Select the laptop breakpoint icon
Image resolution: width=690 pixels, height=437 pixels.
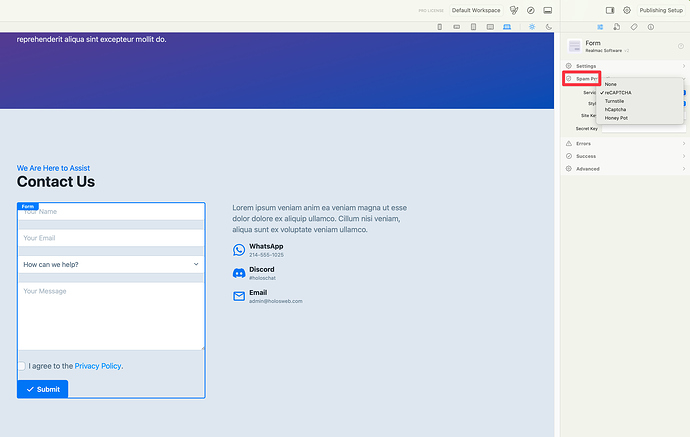(507, 27)
